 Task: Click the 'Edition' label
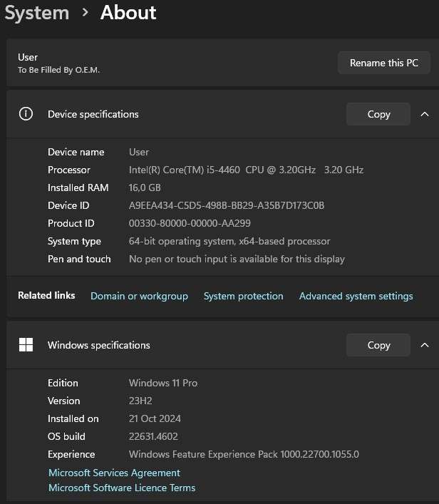coord(63,383)
